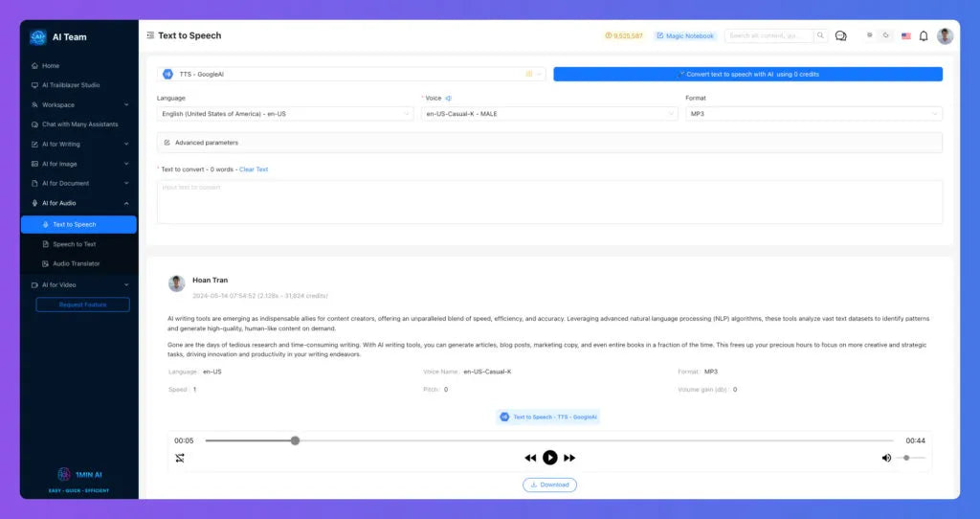Open the notifications bell
The width and height of the screenshot is (980, 519).
point(924,36)
